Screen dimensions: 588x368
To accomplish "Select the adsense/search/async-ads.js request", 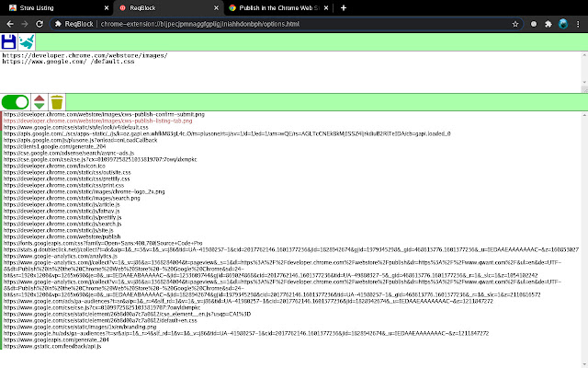I will [69, 153].
